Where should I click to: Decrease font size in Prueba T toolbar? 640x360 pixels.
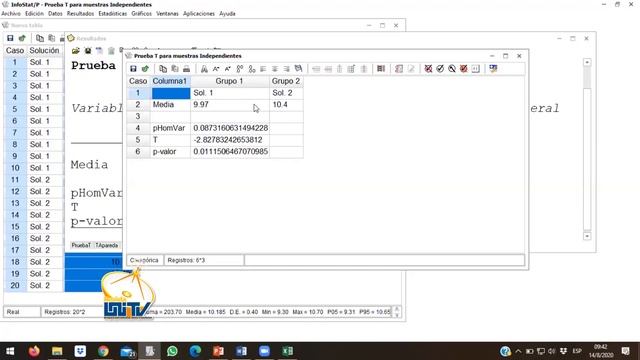pyautogui.click(x=228, y=69)
